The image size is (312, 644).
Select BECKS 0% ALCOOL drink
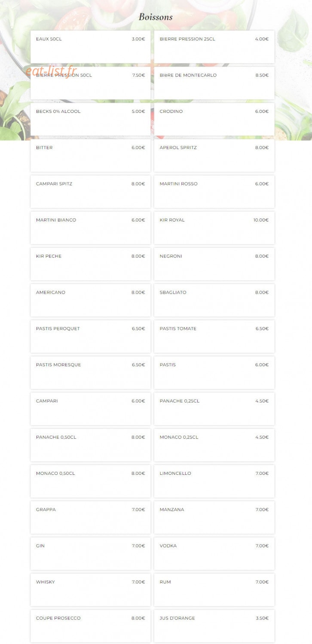point(91,119)
